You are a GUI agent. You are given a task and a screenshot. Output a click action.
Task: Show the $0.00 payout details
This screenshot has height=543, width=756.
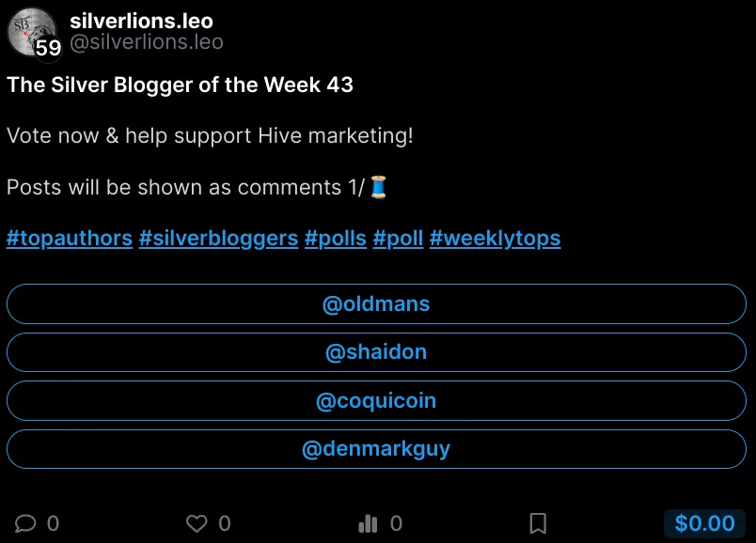704,523
